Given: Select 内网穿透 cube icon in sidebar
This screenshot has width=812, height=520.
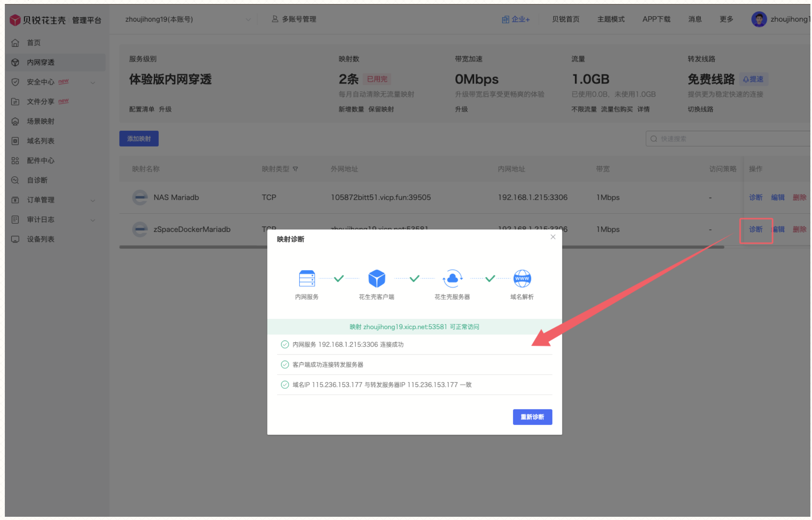Looking at the screenshot, I should tap(15, 62).
